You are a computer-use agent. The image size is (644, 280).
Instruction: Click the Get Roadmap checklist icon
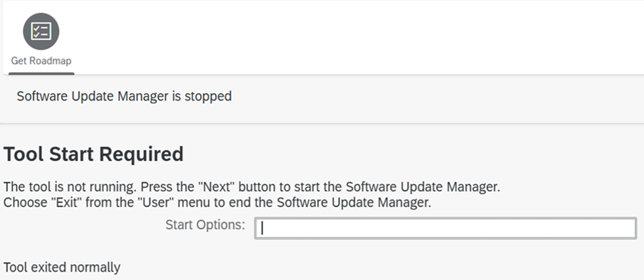pos(41,31)
